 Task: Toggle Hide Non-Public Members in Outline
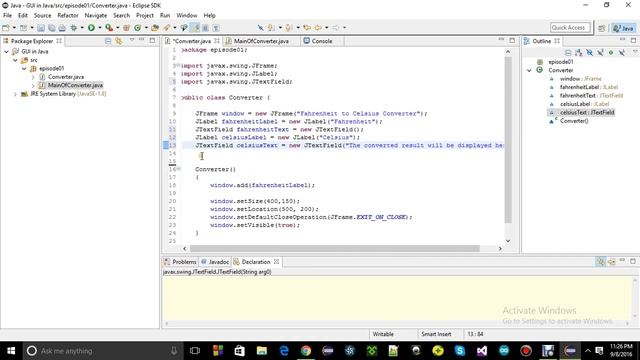point(611,53)
